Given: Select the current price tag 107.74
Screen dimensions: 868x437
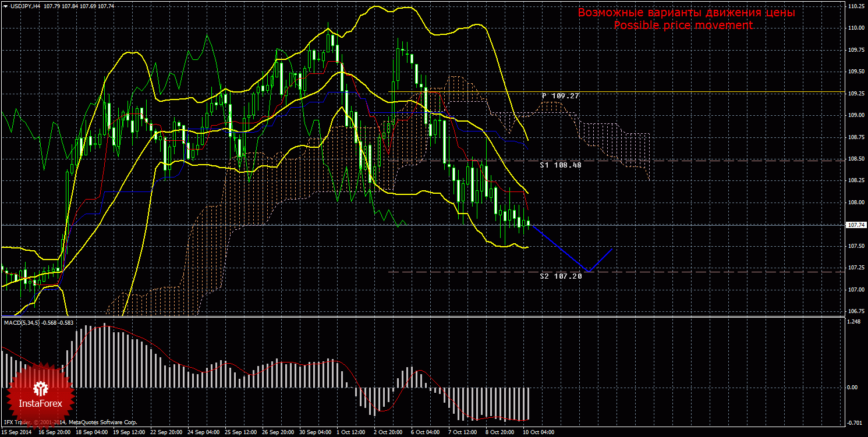Looking at the screenshot, I should [x=855, y=225].
